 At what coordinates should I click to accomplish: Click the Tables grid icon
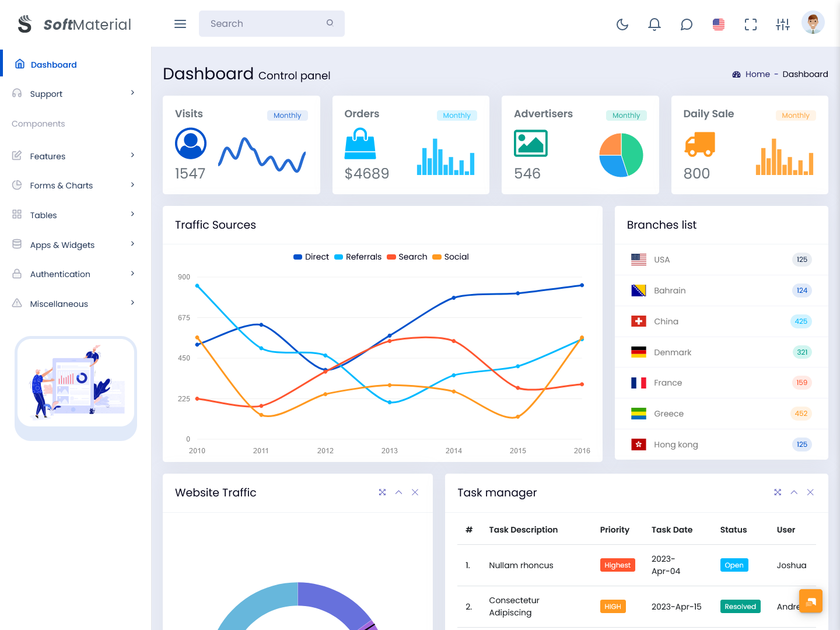pyautogui.click(x=17, y=215)
